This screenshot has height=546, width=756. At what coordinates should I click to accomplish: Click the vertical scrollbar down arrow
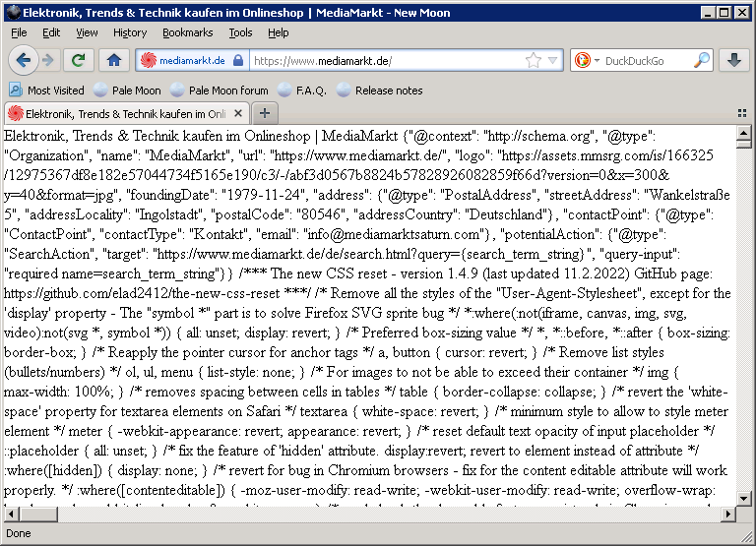[743, 499]
